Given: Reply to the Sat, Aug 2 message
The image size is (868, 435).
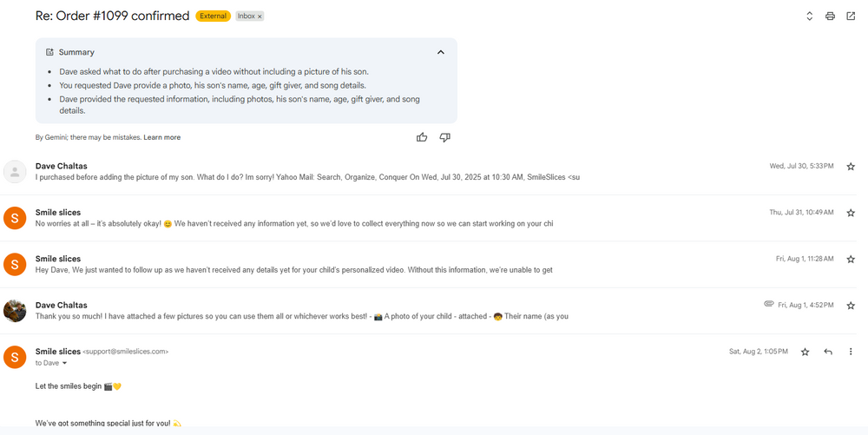Looking at the screenshot, I should pyautogui.click(x=828, y=352).
